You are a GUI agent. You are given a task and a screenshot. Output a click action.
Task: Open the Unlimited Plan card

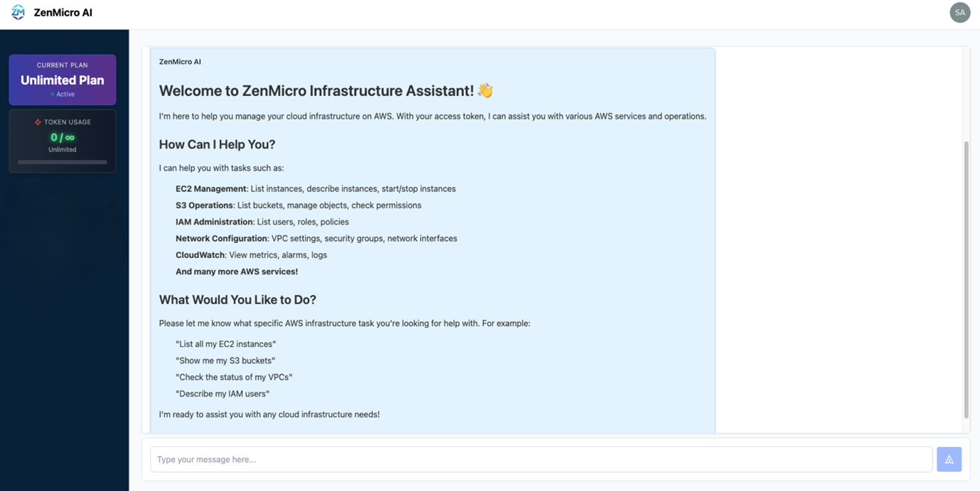63,80
